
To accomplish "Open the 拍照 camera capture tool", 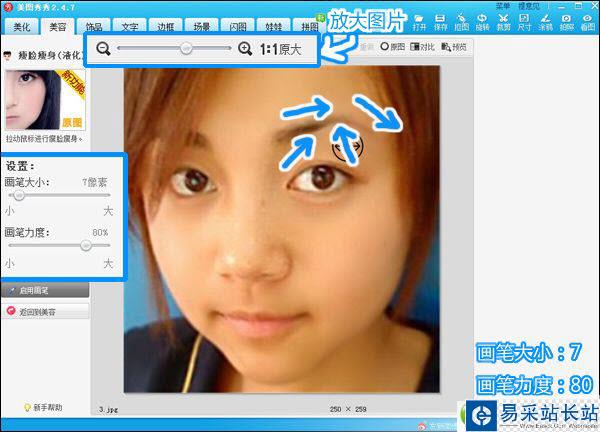I will [566, 22].
